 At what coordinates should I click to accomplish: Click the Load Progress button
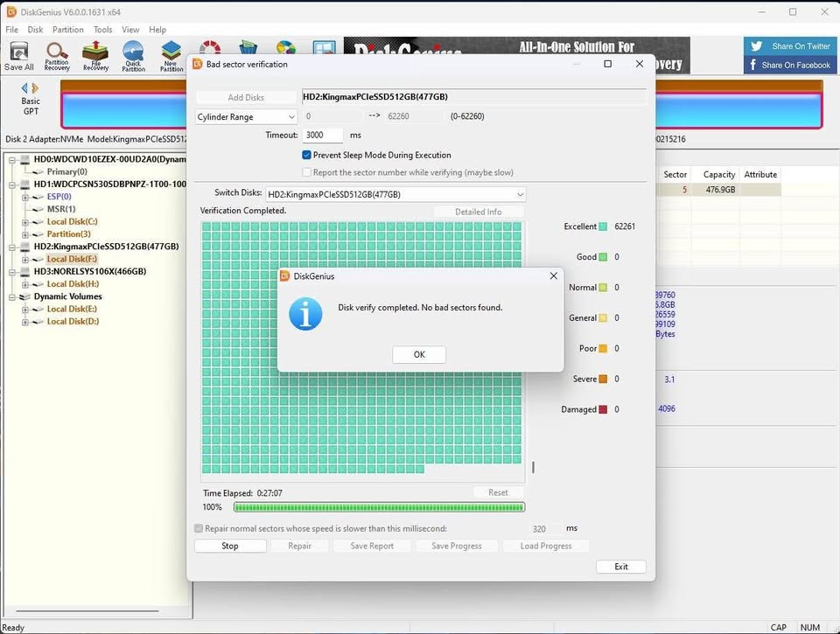546,546
